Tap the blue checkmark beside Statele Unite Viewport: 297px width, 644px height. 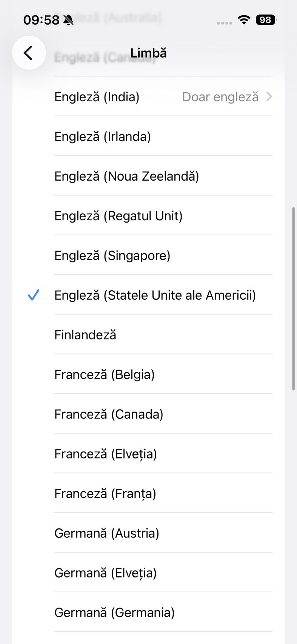point(34,295)
